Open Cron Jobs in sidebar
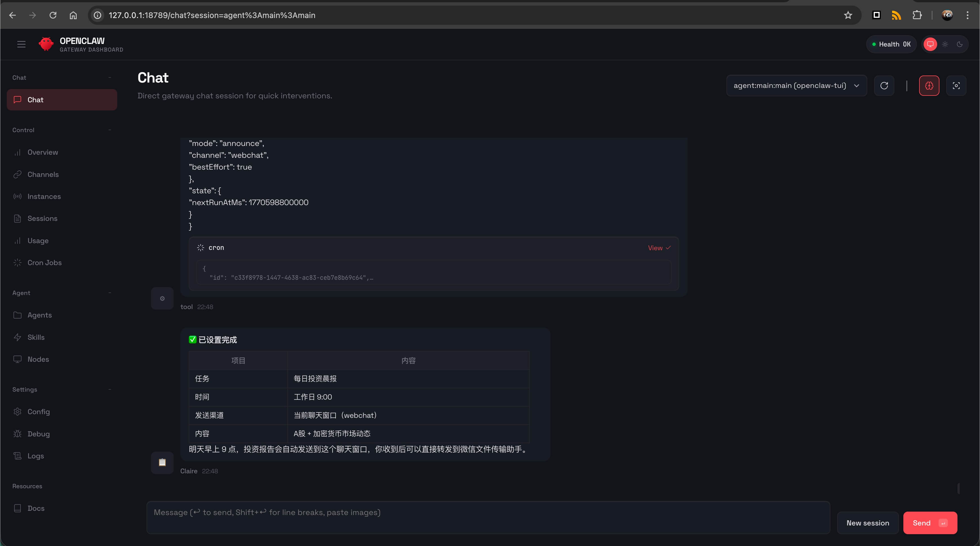The width and height of the screenshot is (980, 546). (x=45, y=263)
